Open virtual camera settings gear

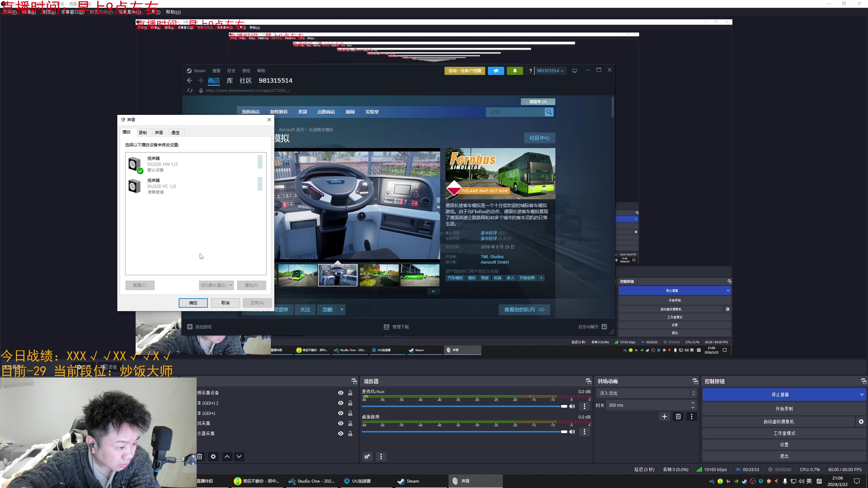861,422
